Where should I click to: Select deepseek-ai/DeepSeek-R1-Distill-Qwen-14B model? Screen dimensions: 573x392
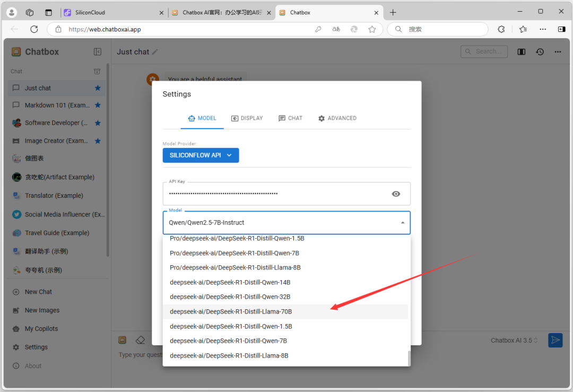pyautogui.click(x=285, y=282)
